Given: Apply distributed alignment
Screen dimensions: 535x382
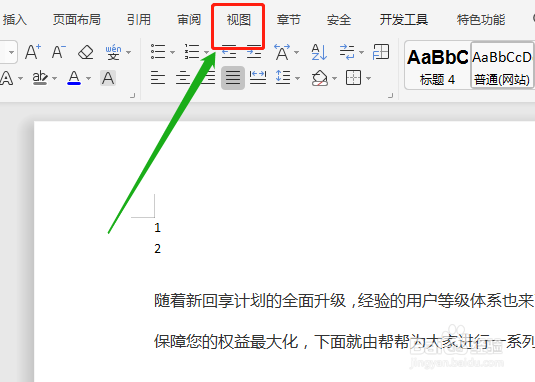Looking at the screenshot, I should [258, 78].
